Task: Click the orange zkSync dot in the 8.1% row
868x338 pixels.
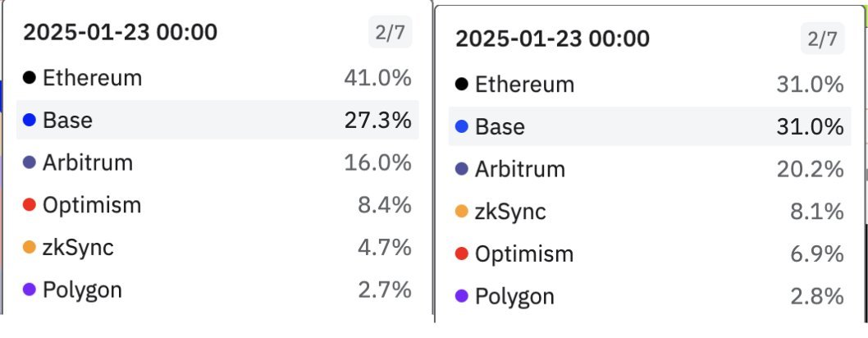Action: [461, 212]
